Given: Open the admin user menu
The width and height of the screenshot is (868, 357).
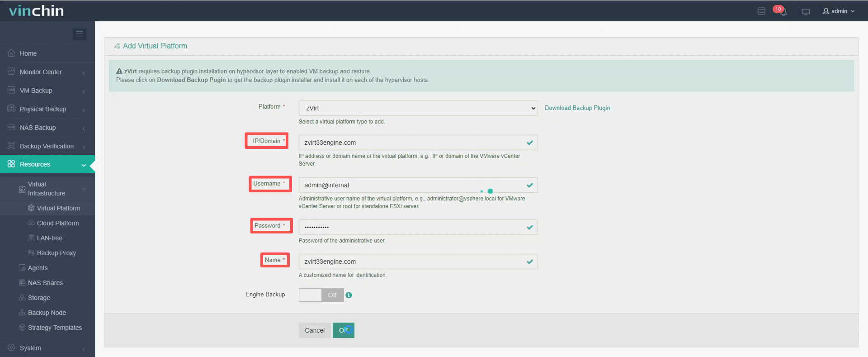Looking at the screenshot, I should point(839,11).
